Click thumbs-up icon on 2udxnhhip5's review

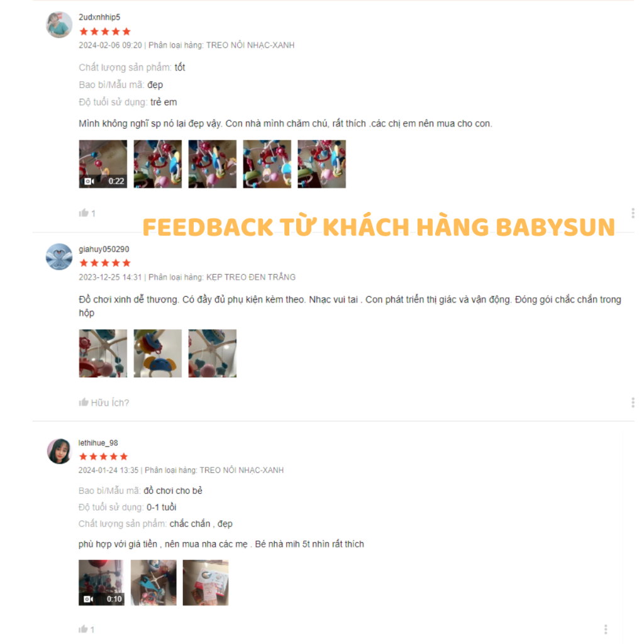click(x=84, y=213)
